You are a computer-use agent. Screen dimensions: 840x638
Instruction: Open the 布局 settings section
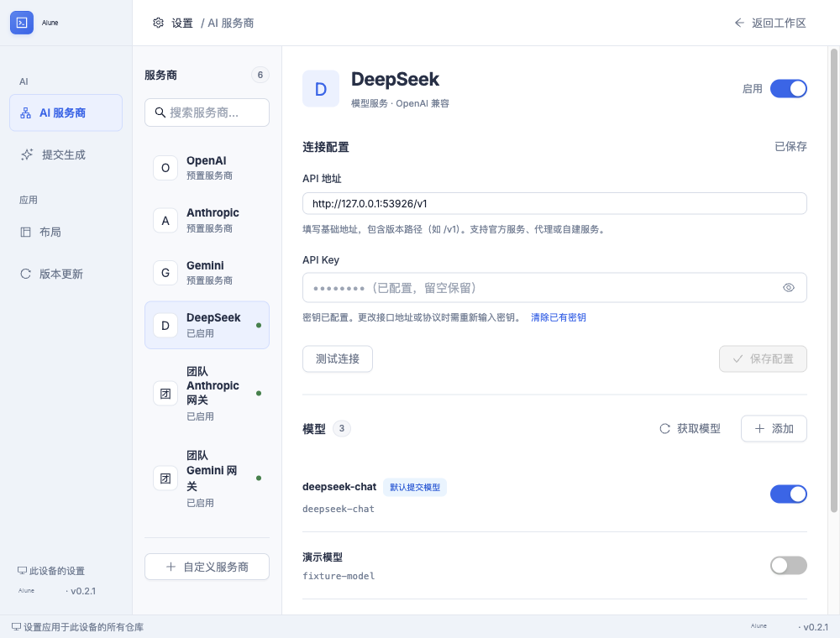pyautogui.click(x=66, y=232)
